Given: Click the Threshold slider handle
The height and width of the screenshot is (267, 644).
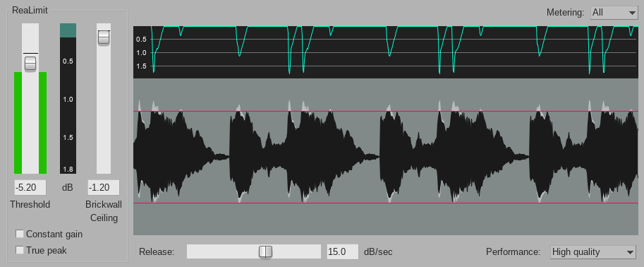Looking at the screenshot, I should 30,64.
